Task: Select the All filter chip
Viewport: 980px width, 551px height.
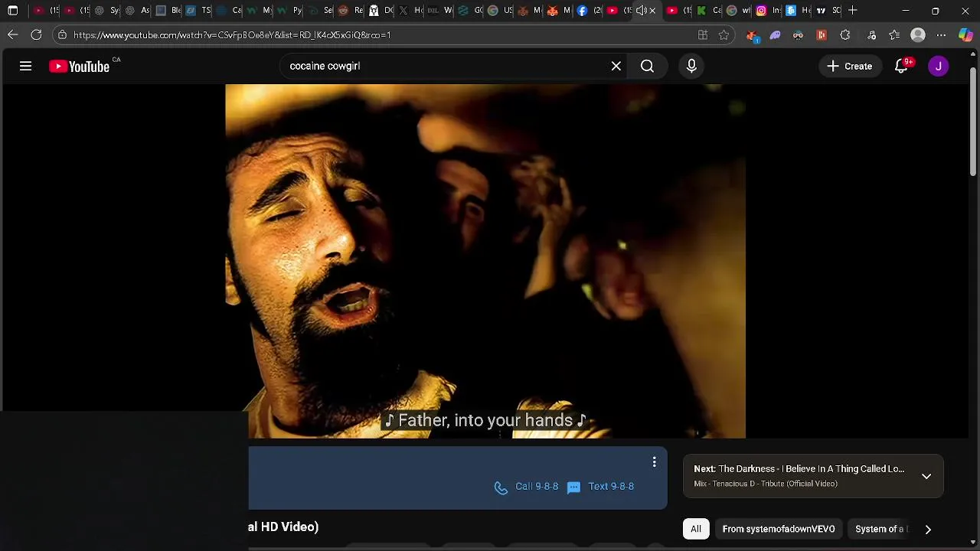Action: point(695,529)
